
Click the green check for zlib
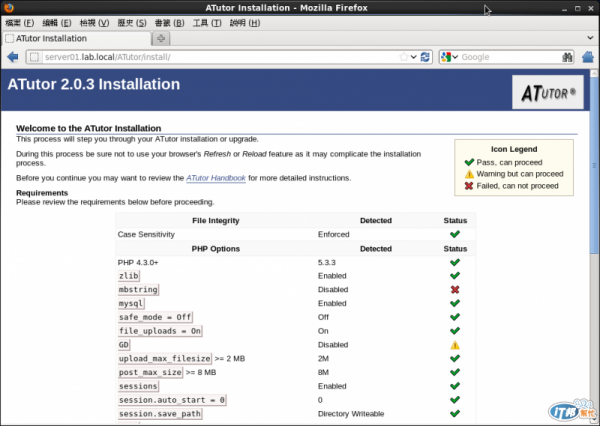[x=455, y=276]
